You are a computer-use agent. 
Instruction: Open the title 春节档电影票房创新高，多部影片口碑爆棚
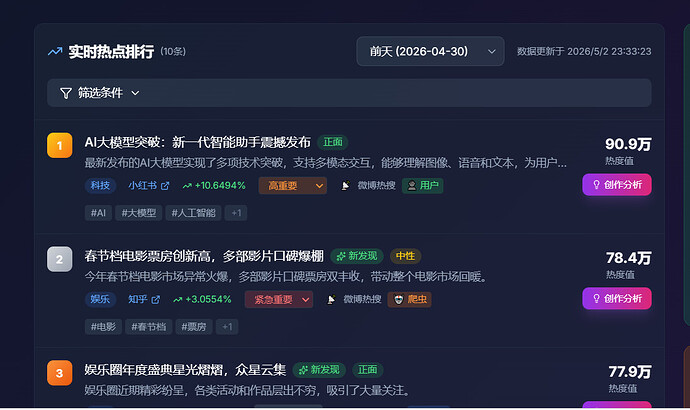[x=204, y=256]
